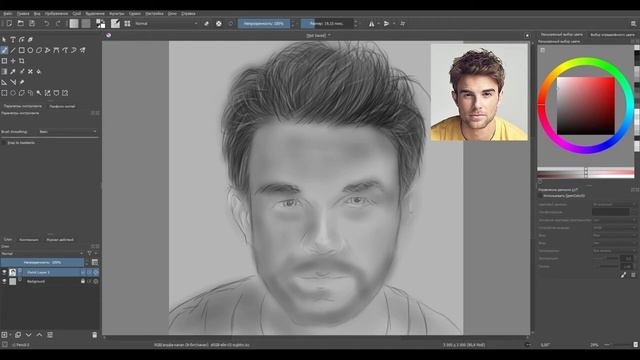Open the first dropdown in the LUT panel
640x360 pixels.
pyautogui.click(x=614, y=204)
